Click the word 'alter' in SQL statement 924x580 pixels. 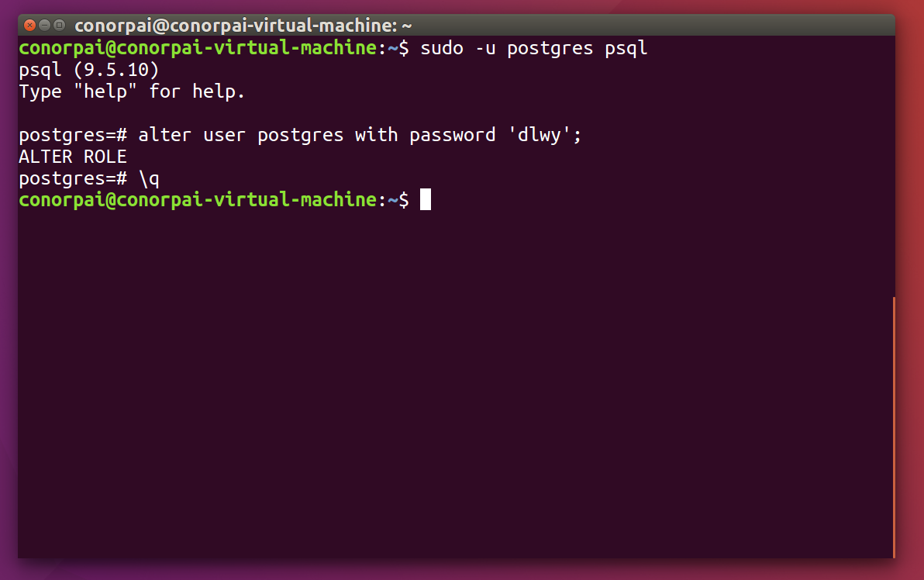pyautogui.click(x=164, y=135)
